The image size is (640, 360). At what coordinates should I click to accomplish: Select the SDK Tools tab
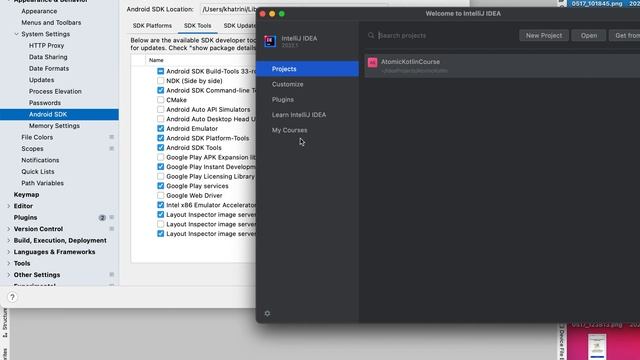(198, 26)
